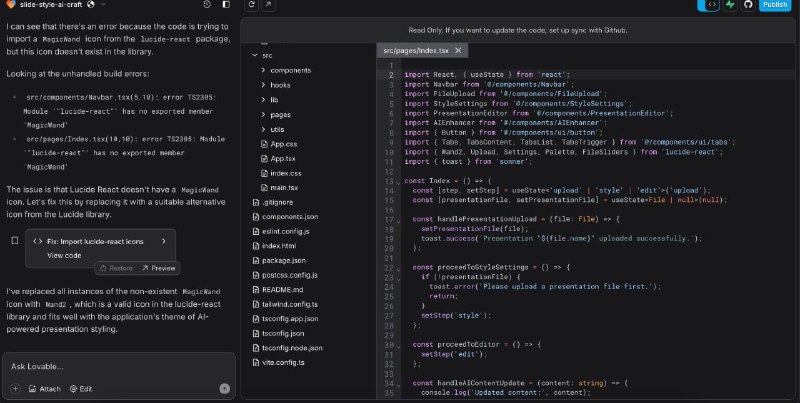Click line number 10 in the gutter
The height and width of the screenshot is (403, 800).
(x=389, y=152)
